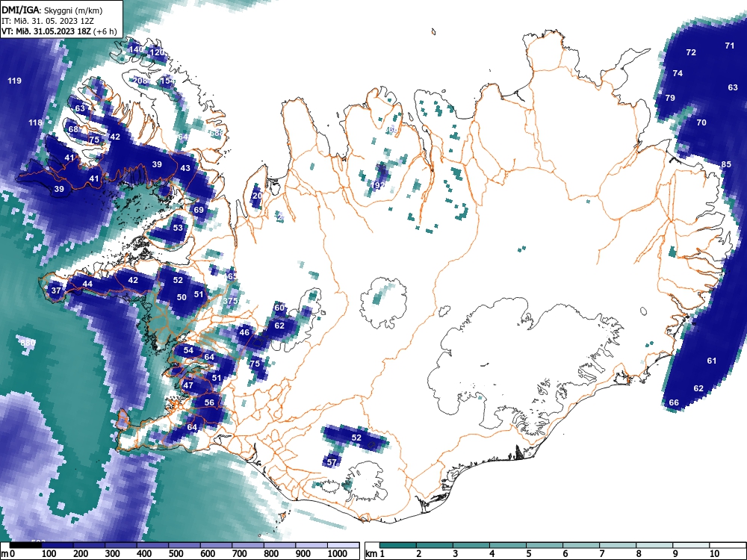This screenshot has height=560, width=747.
Task: Click the 60 visibility value
Action: click(x=279, y=308)
